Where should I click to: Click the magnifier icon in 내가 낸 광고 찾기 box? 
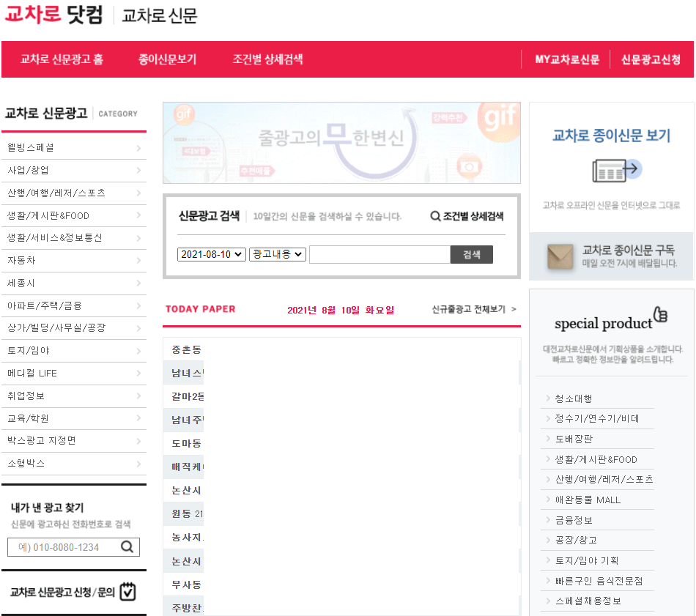point(127,546)
